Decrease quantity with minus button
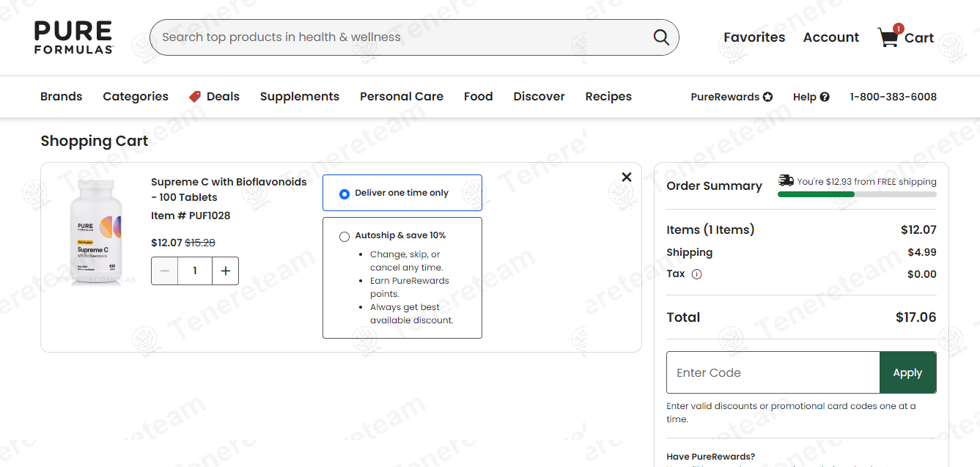The height and width of the screenshot is (467, 980). 164,271
